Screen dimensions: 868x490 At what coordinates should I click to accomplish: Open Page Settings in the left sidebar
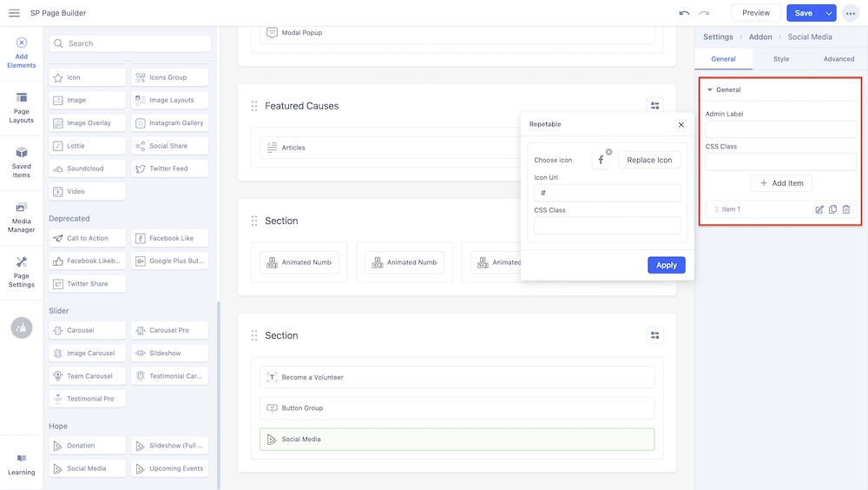click(x=22, y=272)
